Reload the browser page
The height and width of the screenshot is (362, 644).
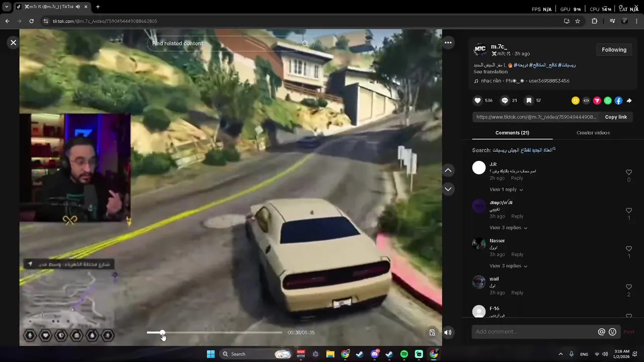pos(31,21)
